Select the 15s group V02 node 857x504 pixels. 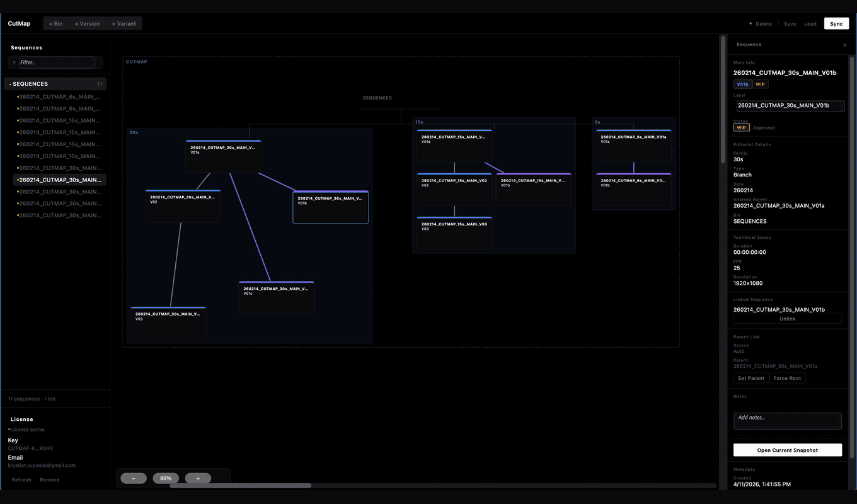point(454,190)
